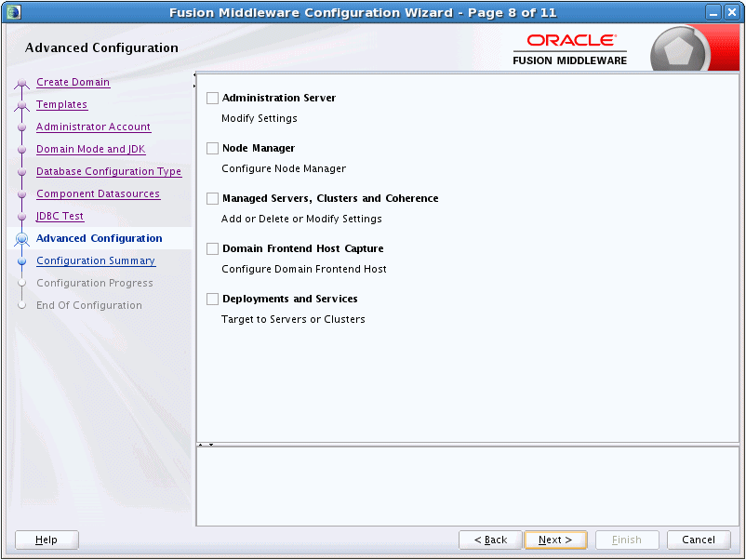Viewport: 746px width, 560px height.
Task: Click the 'Configure Node Manager' description text
Action: 284,169
